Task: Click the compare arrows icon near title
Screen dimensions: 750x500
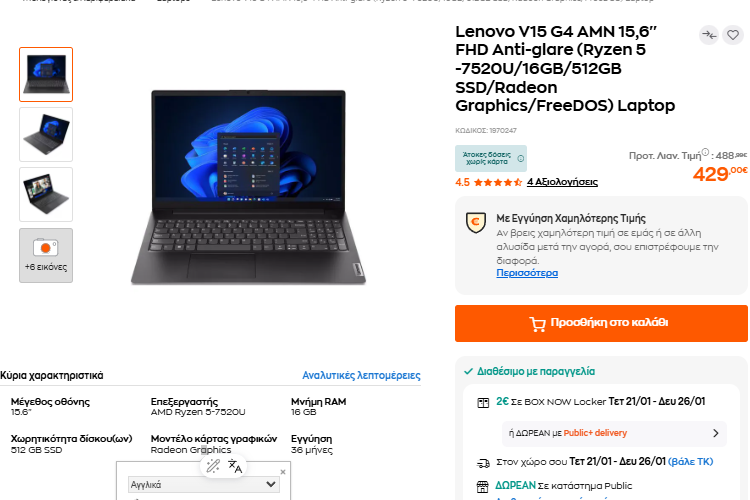Action: (709, 35)
